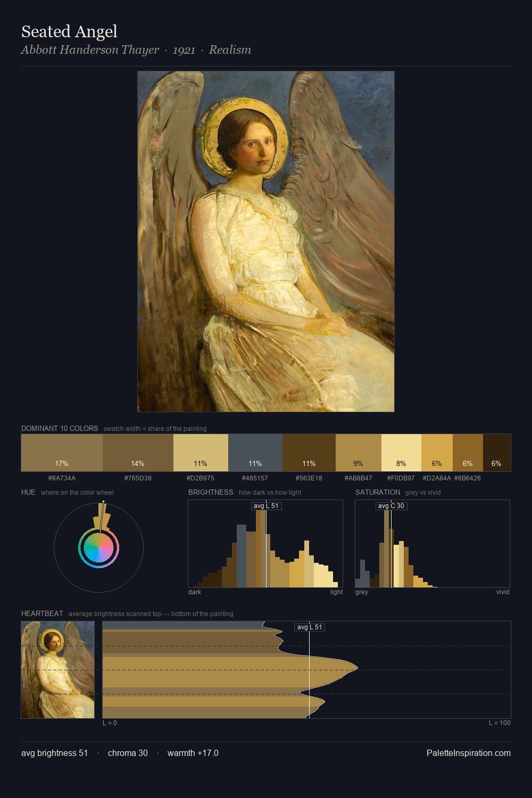The image size is (532, 798).
Task: Choose the #AB8B47 swatch
Action: point(359,453)
